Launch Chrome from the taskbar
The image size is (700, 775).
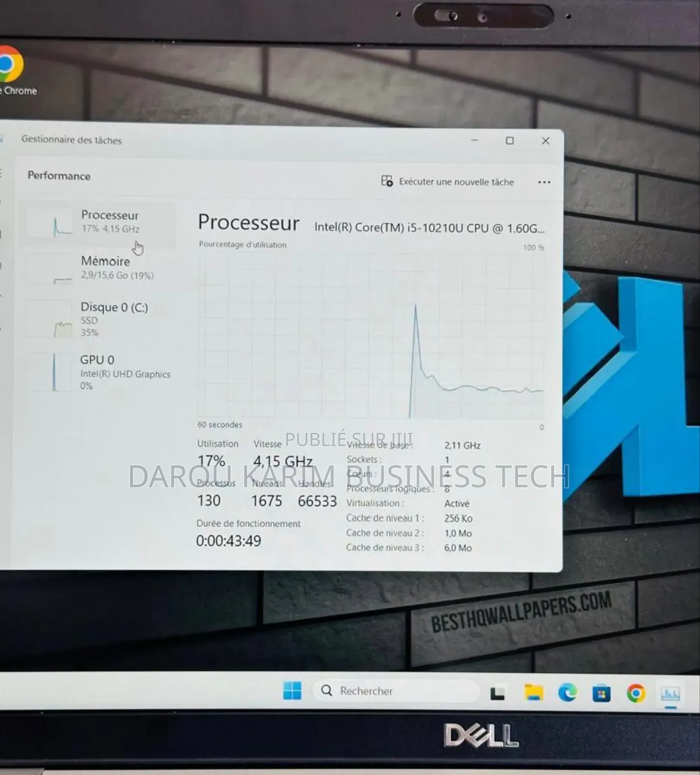click(636, 693)
